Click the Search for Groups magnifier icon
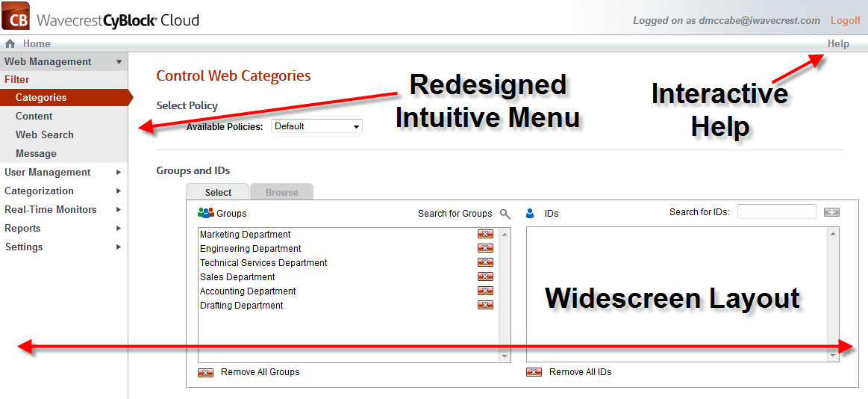Image resolution: width=868 pixels, height=399 pixels. pyautogui.click(x=505, y=214)
